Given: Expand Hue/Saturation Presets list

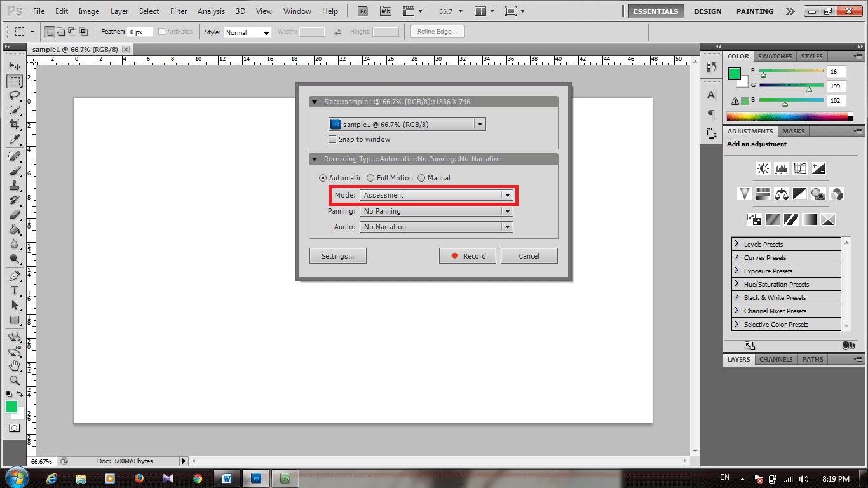Looking at the screenshot, I should 736,284.
